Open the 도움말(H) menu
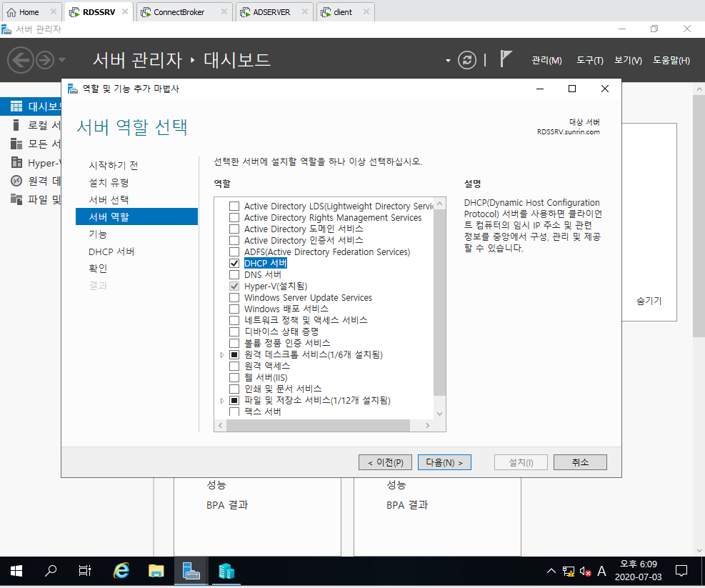Viewport: 705px width, 588px height. click(x=671, y=60)
